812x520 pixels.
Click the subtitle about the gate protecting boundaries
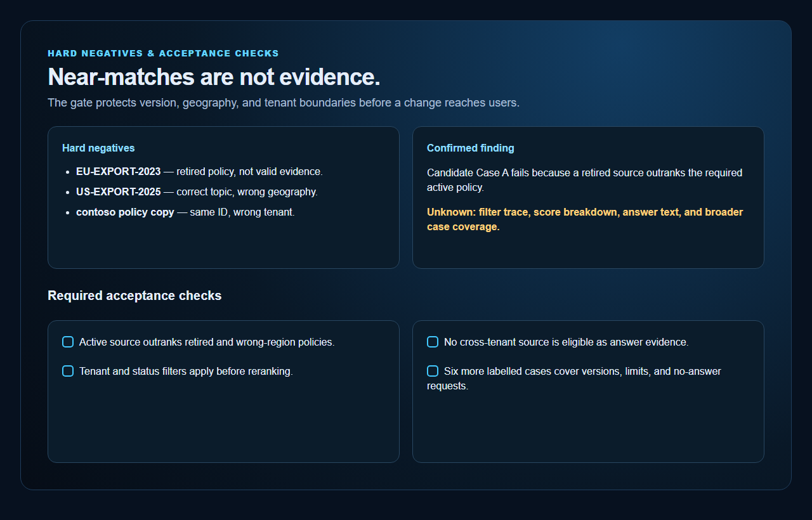pos(284,103)
